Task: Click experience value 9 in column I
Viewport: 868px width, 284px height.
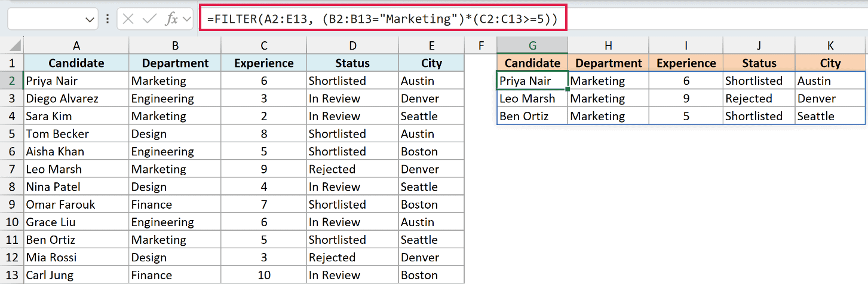Action: (x=686, y=98)
